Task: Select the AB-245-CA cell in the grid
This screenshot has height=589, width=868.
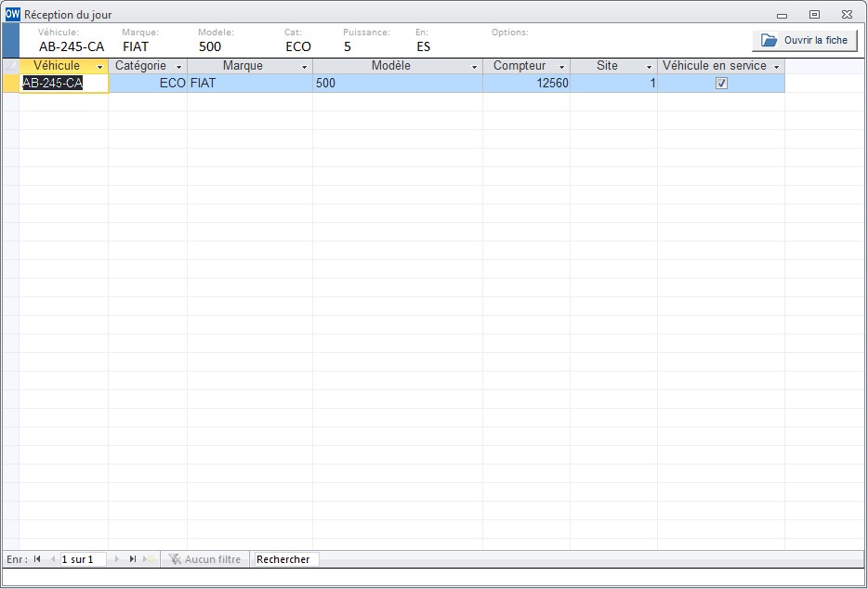Action: tap(64, 83)
